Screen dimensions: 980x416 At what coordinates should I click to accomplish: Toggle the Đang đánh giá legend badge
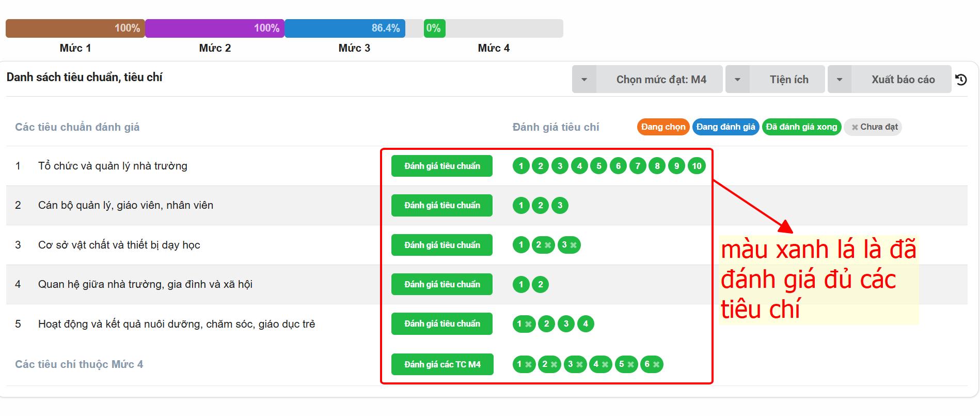pos(725,127)
